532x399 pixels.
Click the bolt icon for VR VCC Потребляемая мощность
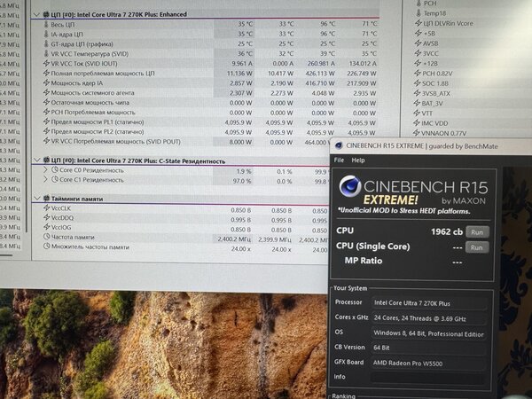[46, 141]
